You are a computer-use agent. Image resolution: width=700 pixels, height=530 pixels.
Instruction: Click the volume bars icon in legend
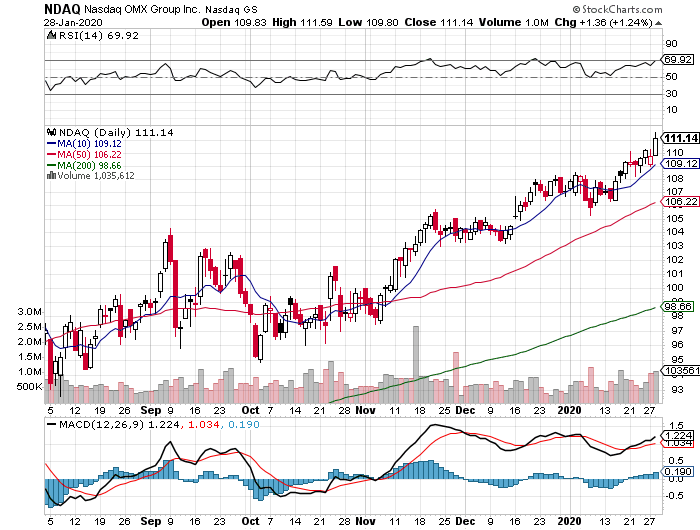coord(52,175)
